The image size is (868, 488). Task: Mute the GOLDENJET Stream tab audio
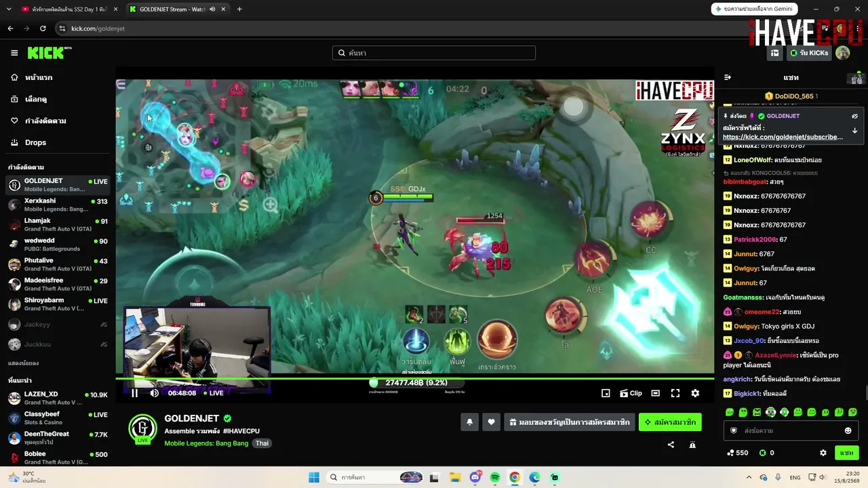212,9
